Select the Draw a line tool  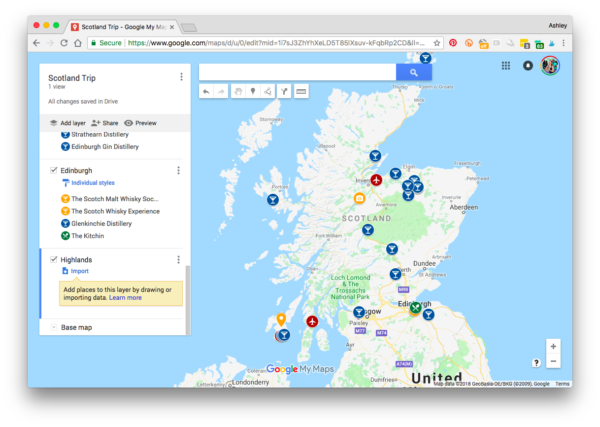pyautogui.click(x=267, y=91)
